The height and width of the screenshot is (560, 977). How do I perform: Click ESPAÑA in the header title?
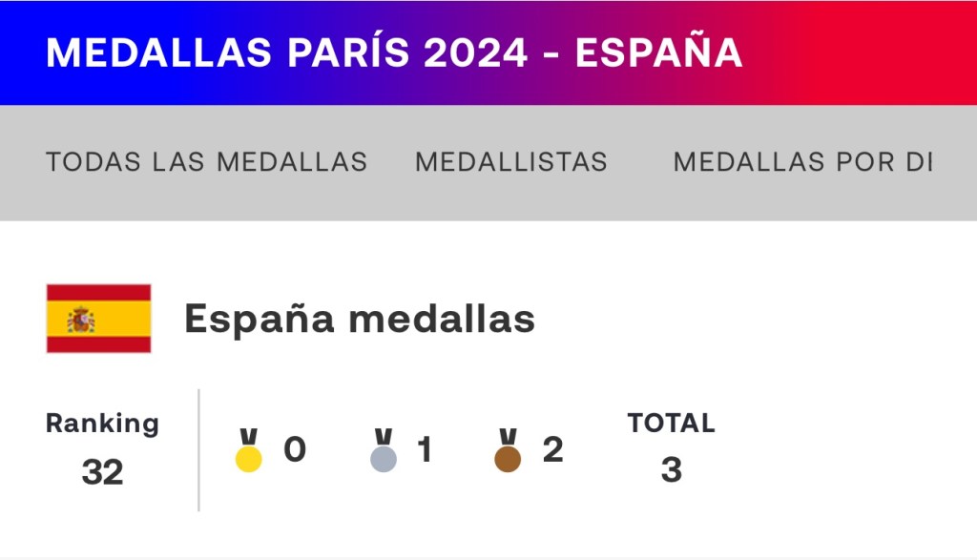point(658,52)
